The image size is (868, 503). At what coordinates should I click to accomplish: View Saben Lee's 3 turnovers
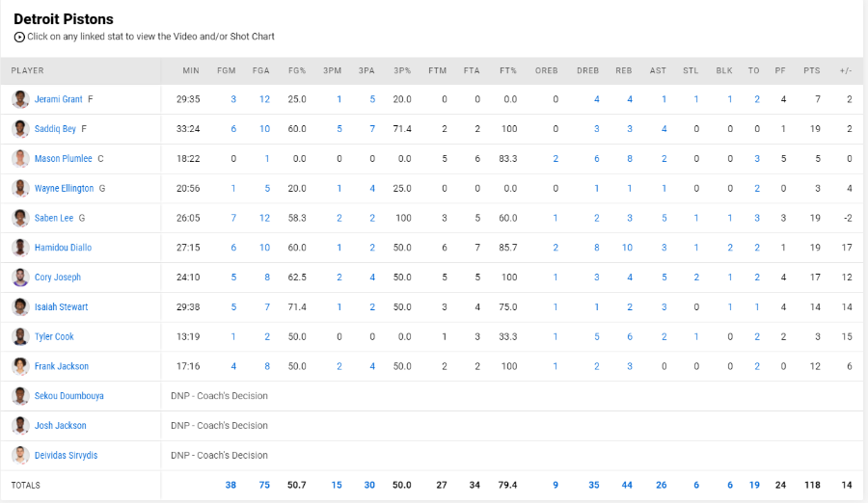(x=757, y=218)
